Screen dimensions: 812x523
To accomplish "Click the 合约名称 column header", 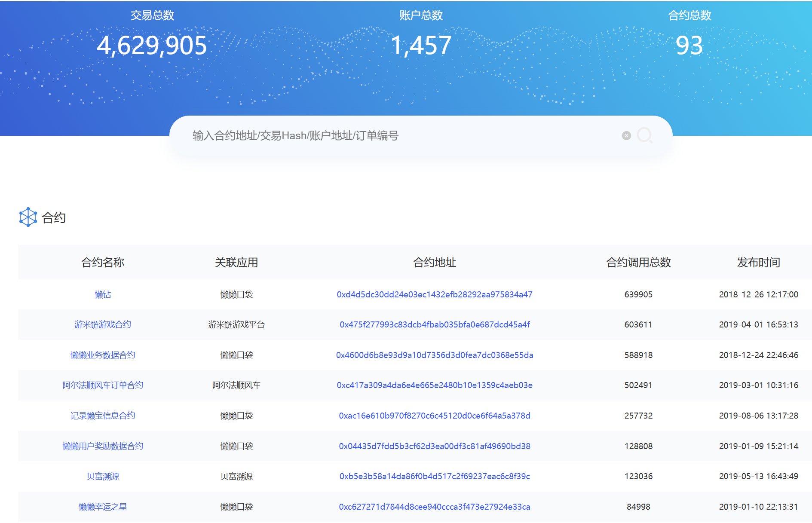I will [x=103, y=262].
